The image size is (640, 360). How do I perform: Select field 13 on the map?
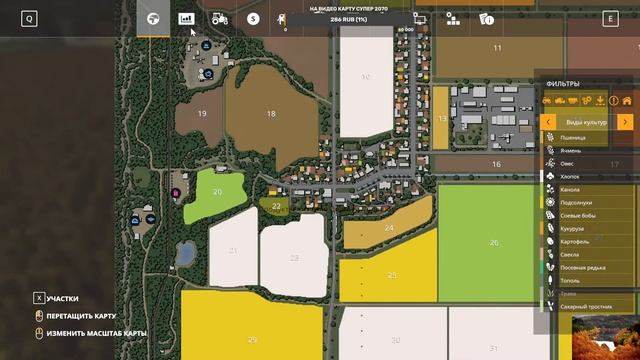pyautogui.click(x=440, y=118)
